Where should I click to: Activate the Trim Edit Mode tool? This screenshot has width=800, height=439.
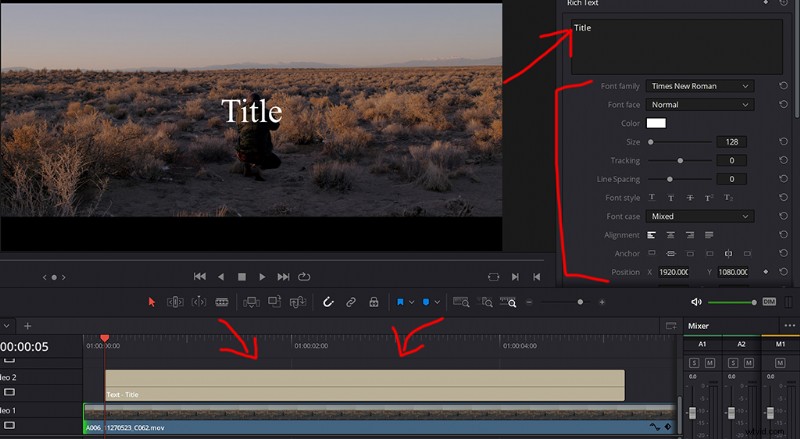click(175, 302)
